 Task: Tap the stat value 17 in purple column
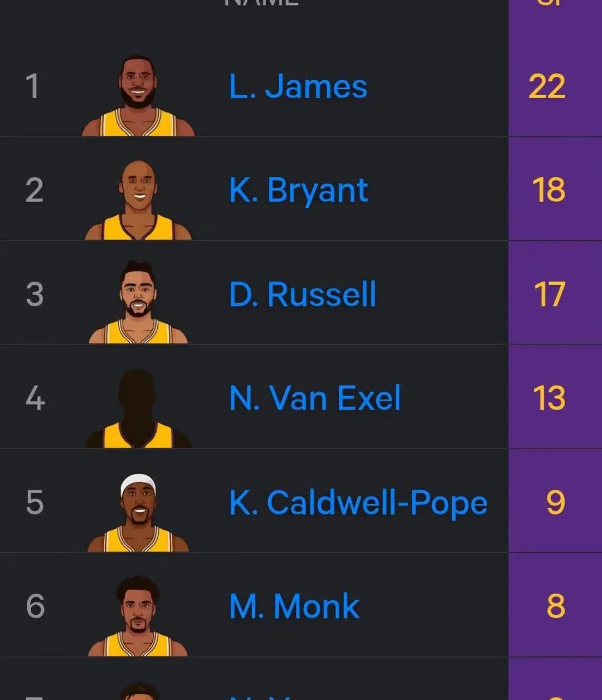coord(550,294)
